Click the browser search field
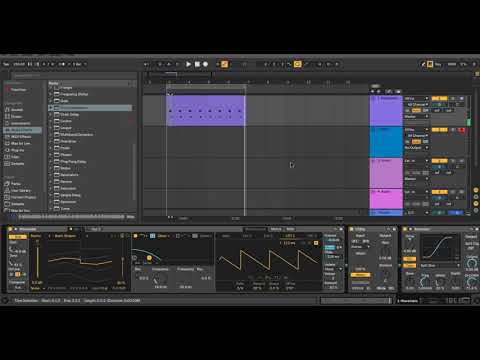 [x=73, y=76]
